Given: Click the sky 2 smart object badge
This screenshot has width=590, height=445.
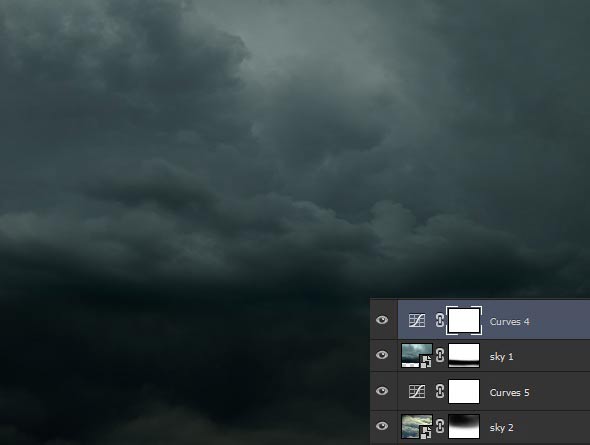Looking at the screenshot, I should click(426, 433).
